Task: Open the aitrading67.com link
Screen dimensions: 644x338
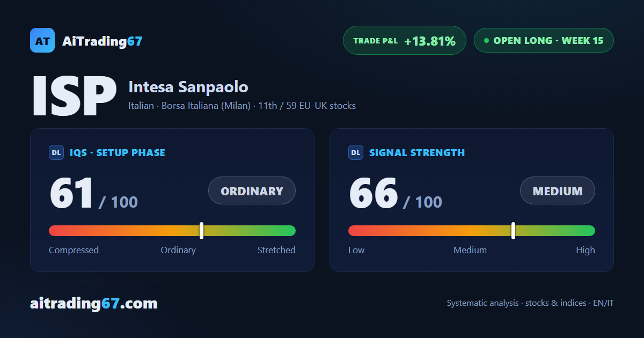Action: [94, 304]
